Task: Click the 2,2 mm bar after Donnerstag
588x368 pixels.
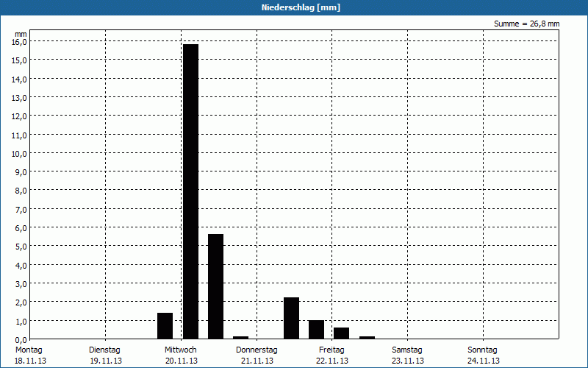Action: pyautogui.click(x=291, y=318)
